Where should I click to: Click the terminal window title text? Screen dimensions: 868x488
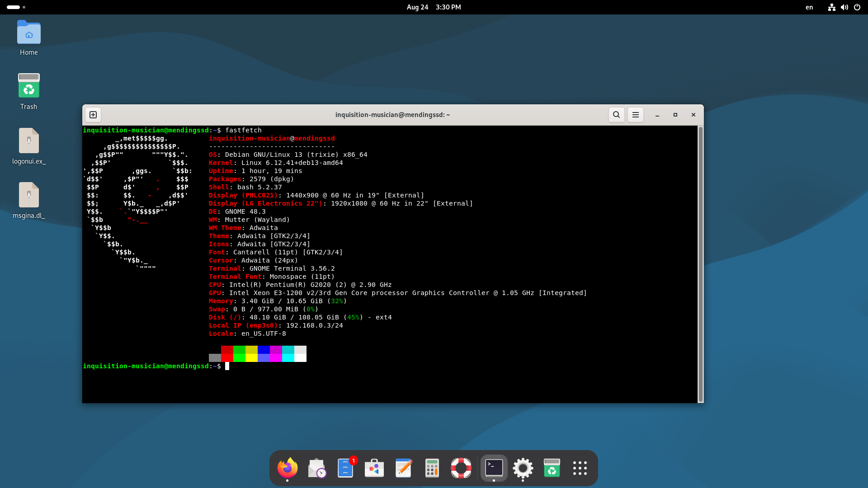392,115
